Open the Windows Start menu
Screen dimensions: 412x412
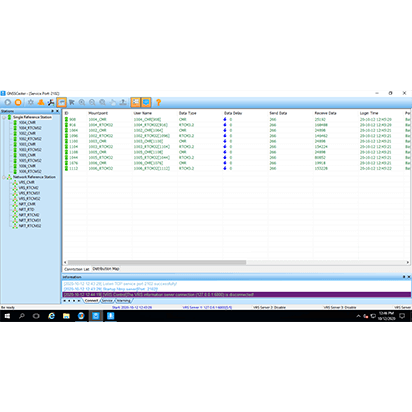point(7,316)
